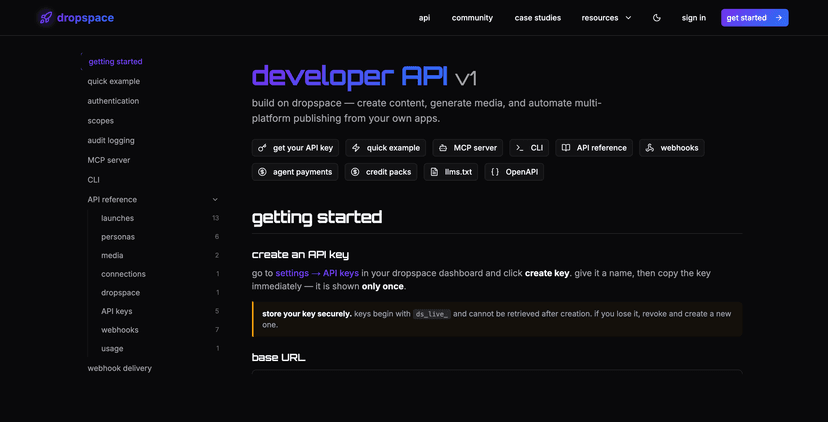Screen dimensions: 828x422
Task: Open case studies in top navigation
Action: coord(538,18)
